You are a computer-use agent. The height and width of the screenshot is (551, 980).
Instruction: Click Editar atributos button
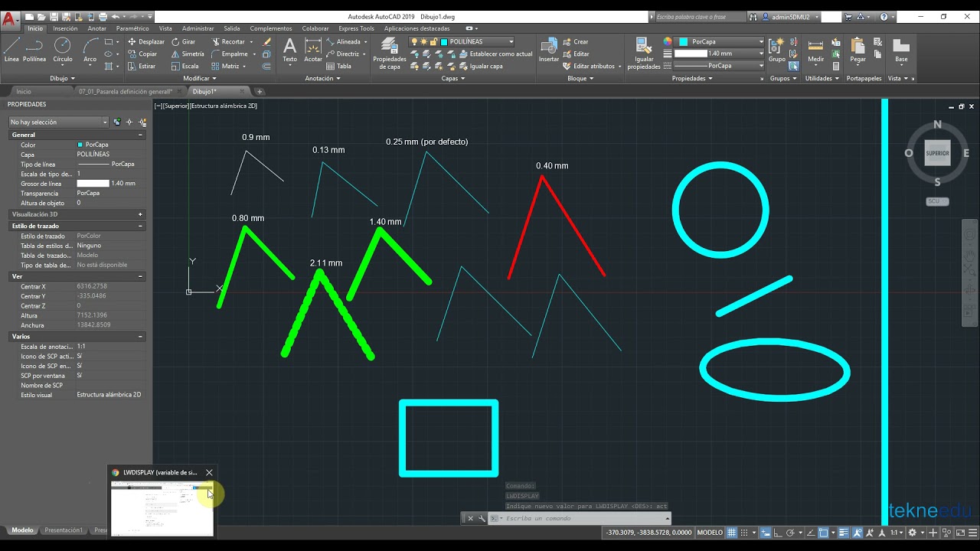point(593,67)
